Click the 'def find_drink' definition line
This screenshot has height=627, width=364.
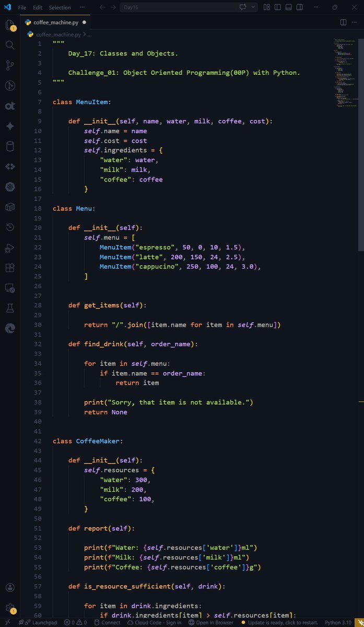pos(133,344)
